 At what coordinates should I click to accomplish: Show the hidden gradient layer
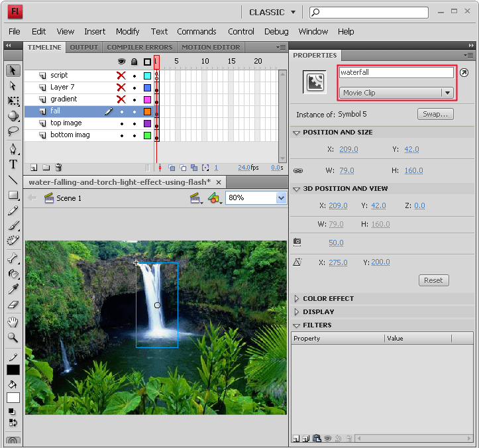(x=121, y=99)
